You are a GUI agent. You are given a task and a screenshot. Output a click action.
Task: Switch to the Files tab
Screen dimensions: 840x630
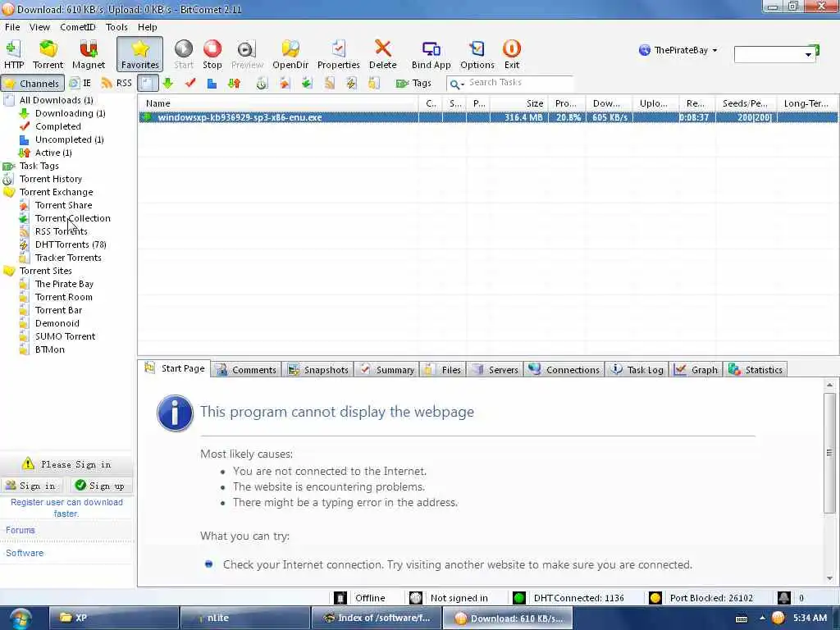(x=444, y=370)
